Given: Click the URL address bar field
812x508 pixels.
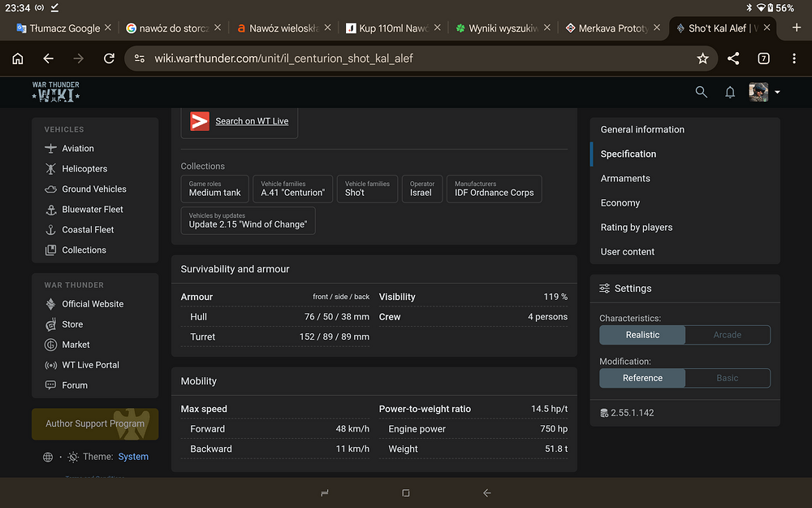Looking at the screenshot, I should click(x=421, y=59).
